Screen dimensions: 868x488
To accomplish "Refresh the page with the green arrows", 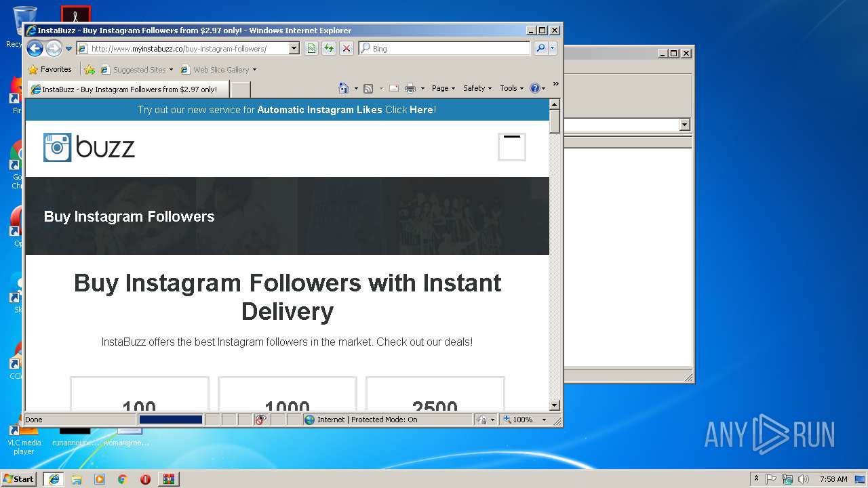I will (329, 48).
